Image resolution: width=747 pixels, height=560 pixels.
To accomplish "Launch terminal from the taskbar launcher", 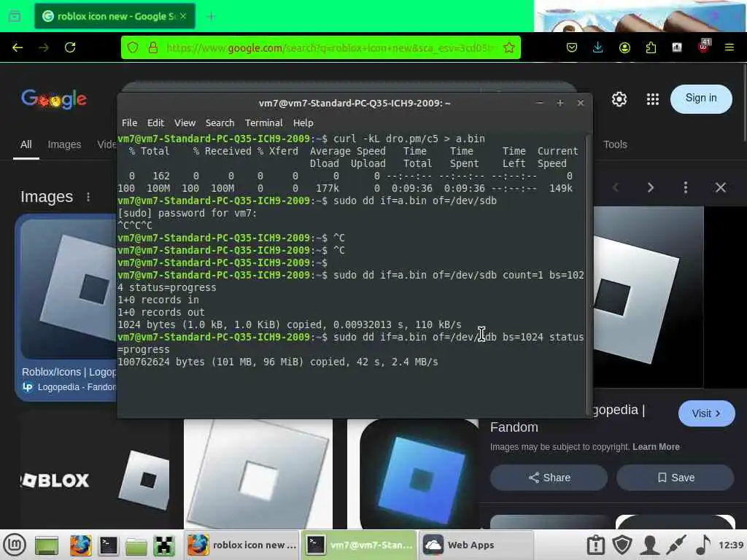I will (108, 545).
